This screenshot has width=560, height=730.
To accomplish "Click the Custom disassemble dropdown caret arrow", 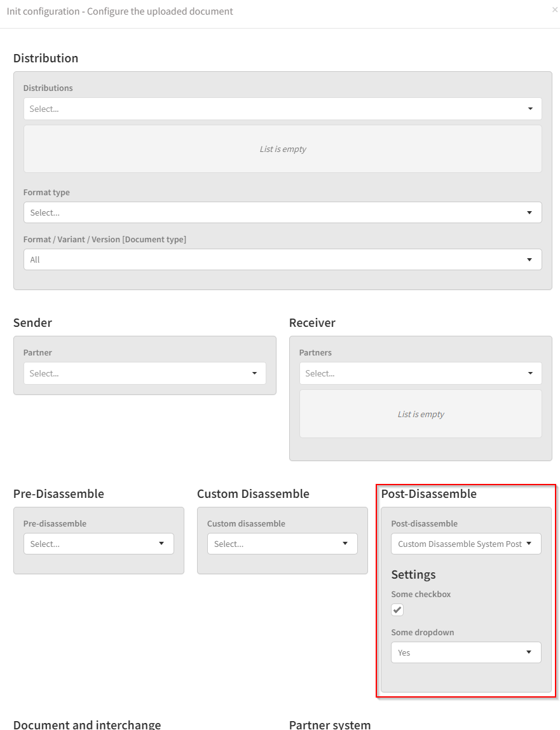I will coord(345,544).
